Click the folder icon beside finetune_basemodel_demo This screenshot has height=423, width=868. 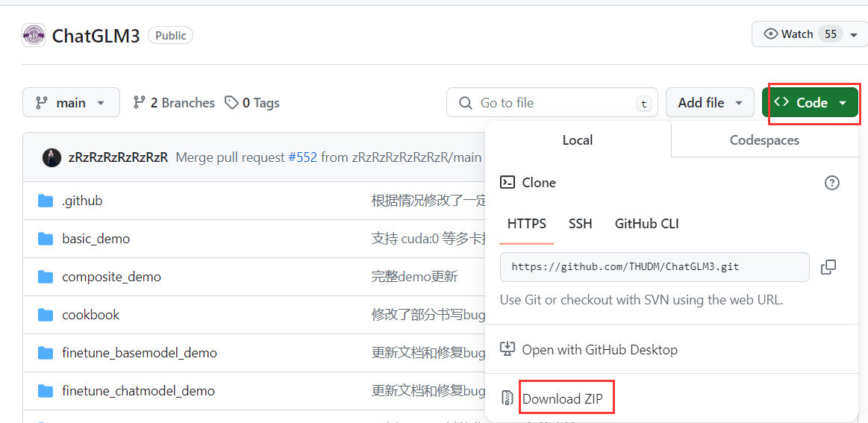click(46, 353)
